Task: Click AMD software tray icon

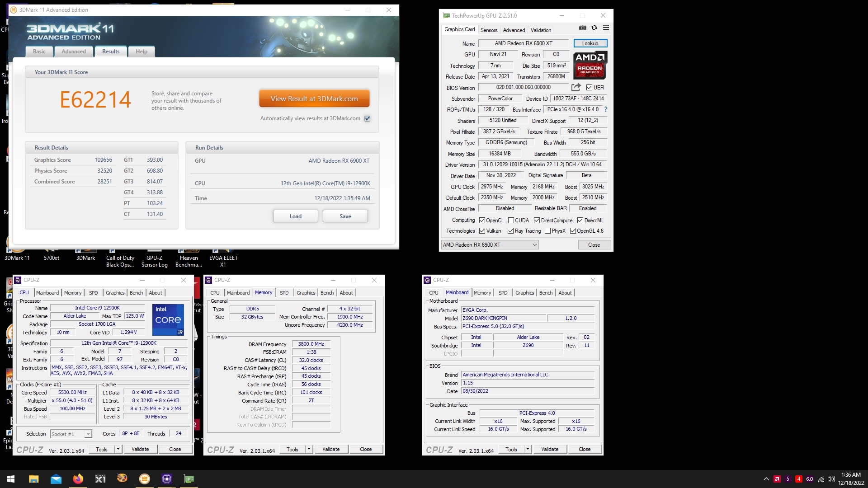Action: 777,479
